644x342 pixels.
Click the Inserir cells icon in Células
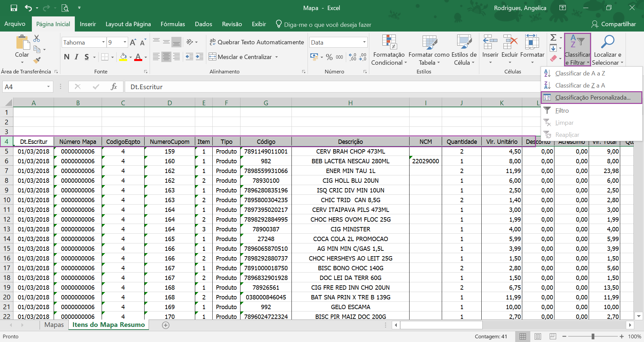coord(490,42)
